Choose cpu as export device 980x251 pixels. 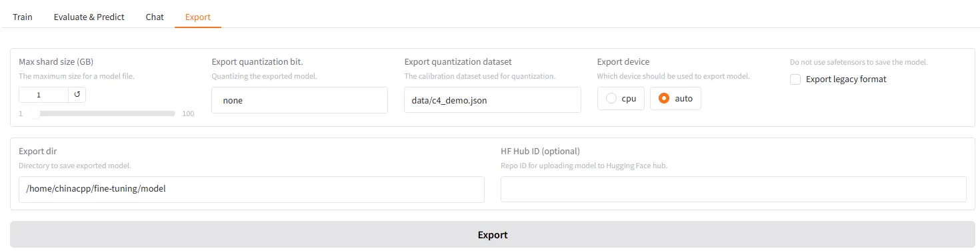point(621,98)
